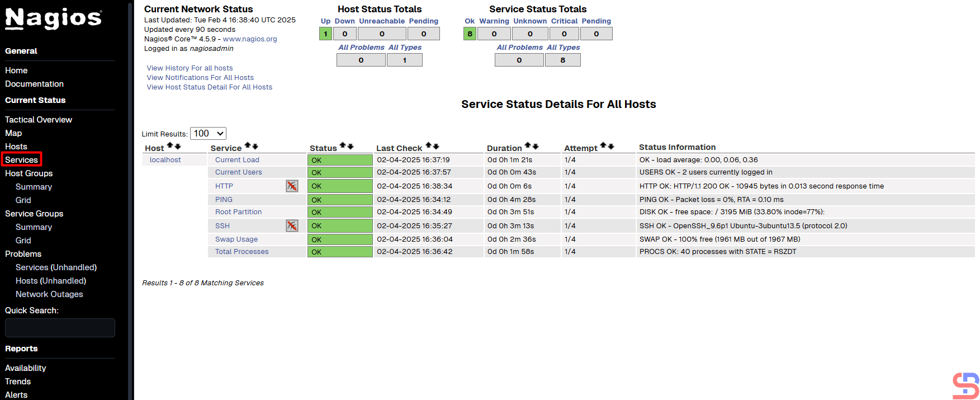Click the notifications-disabled icon beside SSH
Viewport: 980px width, 400px height.
pyautogui.click(x=292, y=225)
